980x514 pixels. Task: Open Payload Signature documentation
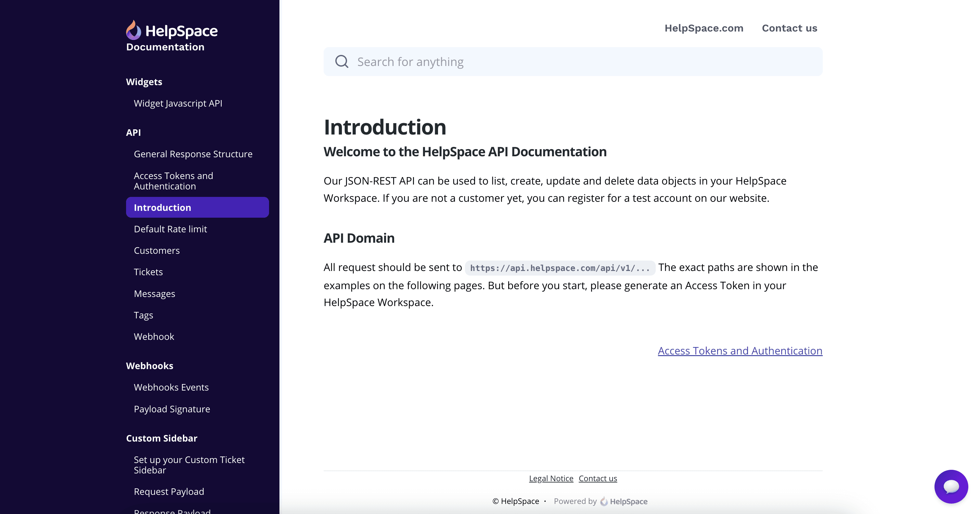(172, 409)
